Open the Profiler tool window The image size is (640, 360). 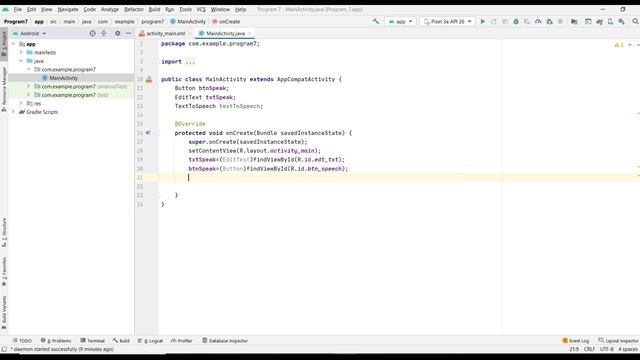click(x=182, y=340)
